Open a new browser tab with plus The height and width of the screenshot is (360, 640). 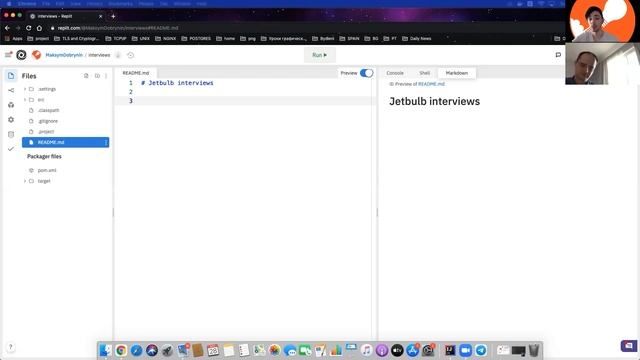click(x=113, y=16)
